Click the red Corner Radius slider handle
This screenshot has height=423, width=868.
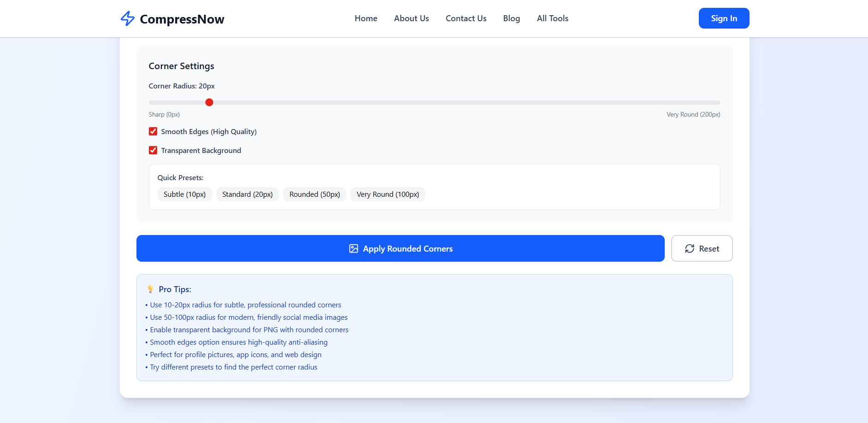(x=209, y=102)
